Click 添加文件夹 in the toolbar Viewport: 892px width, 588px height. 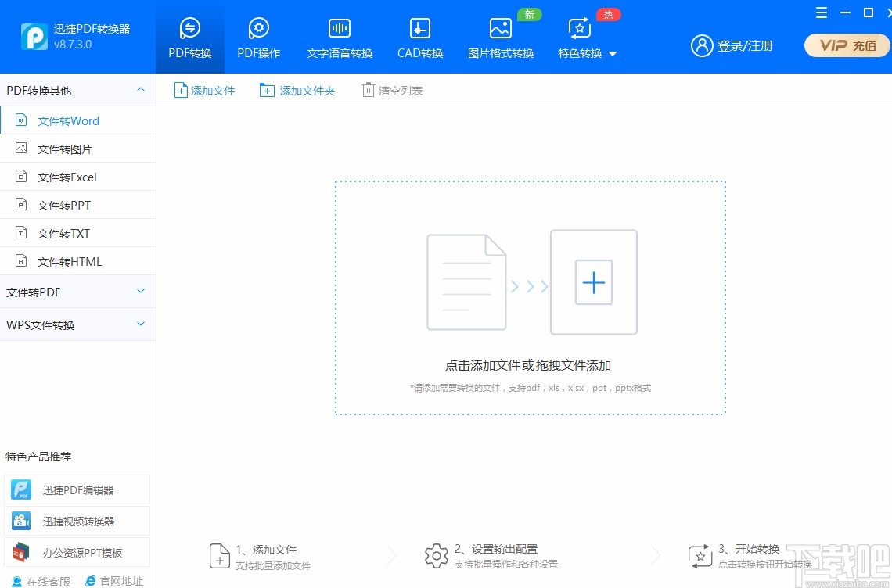click(297, 91)
